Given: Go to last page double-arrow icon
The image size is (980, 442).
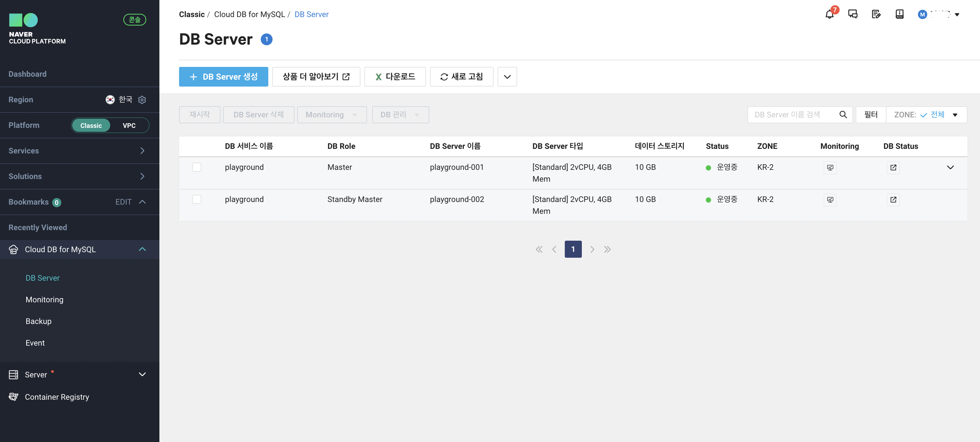Looking at the screenshot, I should point(607,250).
